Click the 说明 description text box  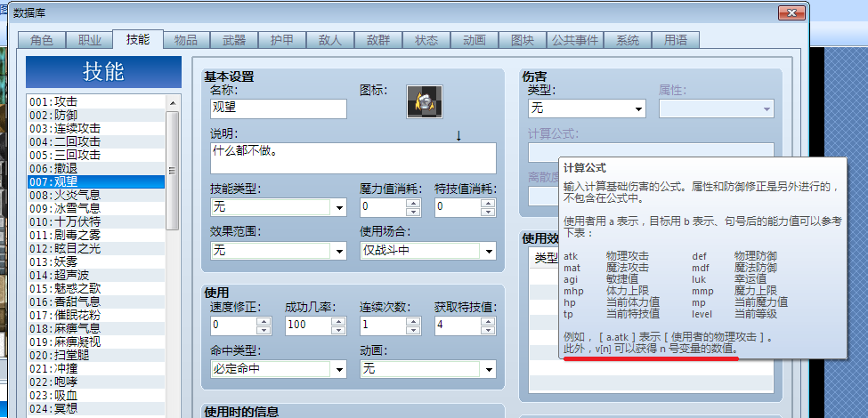(x=353, y=158)
